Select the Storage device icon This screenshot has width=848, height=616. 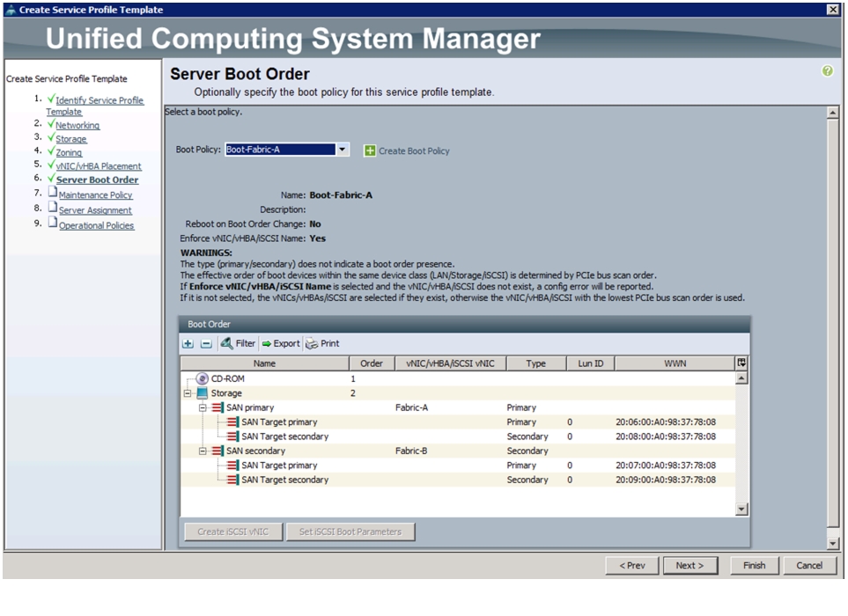point(203,393)
